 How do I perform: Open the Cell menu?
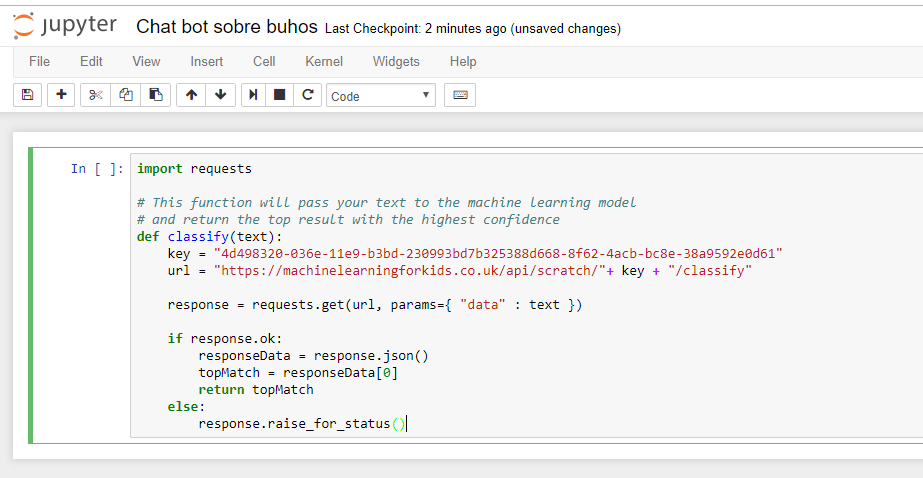pos(264,61)
